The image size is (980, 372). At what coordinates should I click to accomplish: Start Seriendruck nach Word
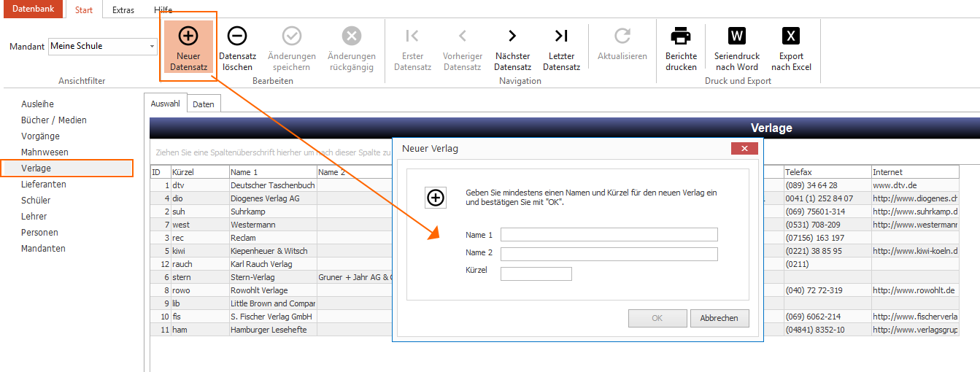[x=737, y=49]
